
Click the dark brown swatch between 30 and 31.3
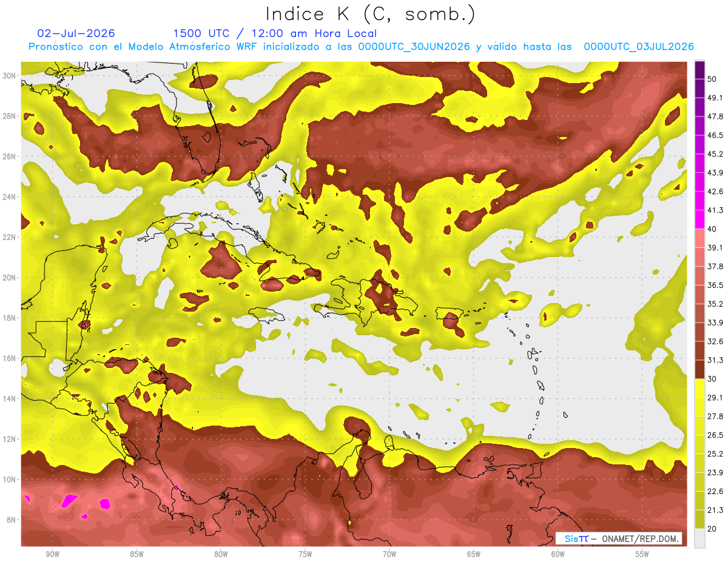tap(699, 370)
